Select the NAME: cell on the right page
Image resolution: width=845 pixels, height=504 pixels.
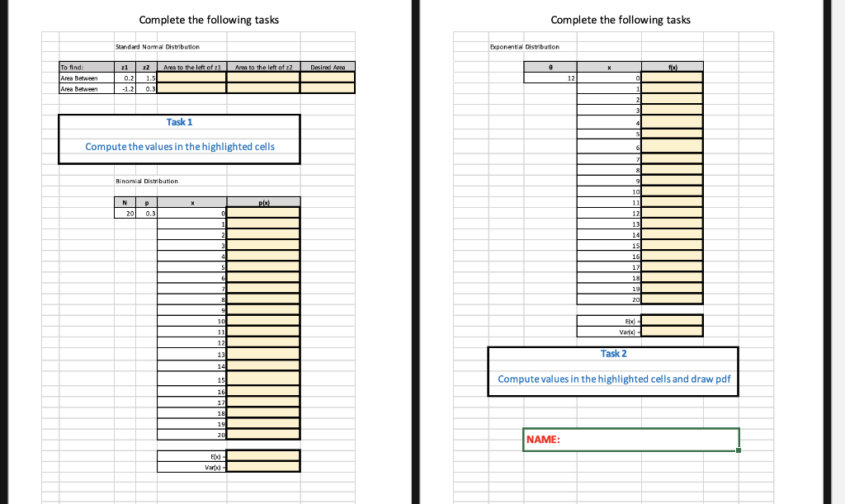coord(631,440)
